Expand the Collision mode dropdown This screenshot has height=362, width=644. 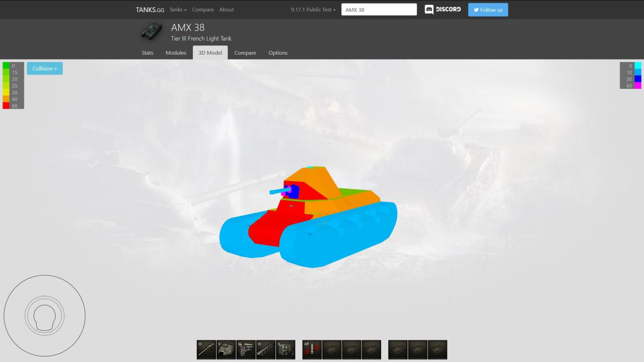tap(45, 69)
